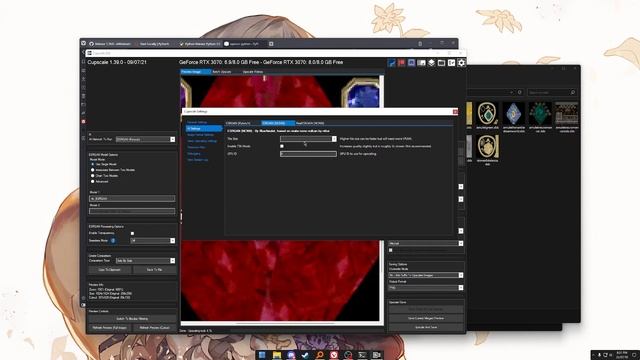
Task: Open the red square app on taskbar
Action: 334,355
